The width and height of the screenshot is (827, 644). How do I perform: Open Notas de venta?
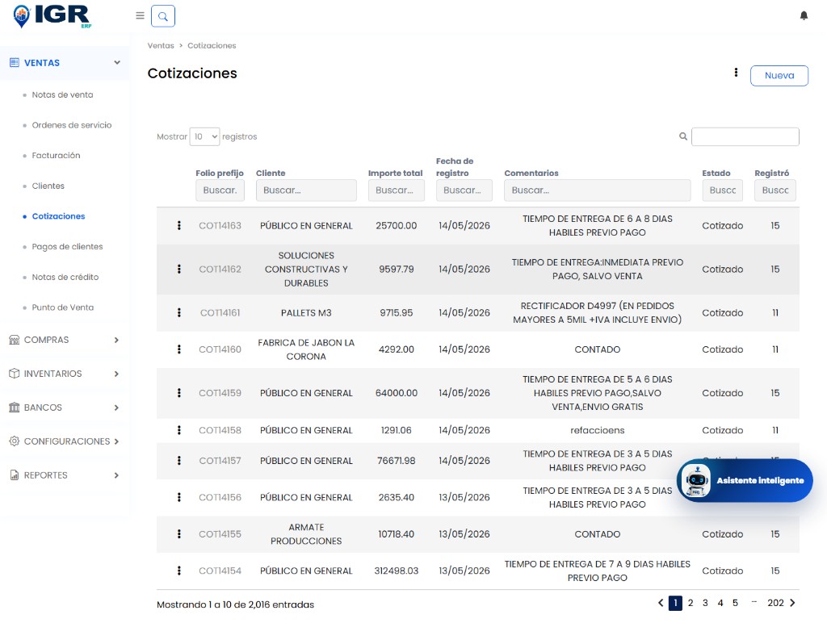[x=62, y=95]
